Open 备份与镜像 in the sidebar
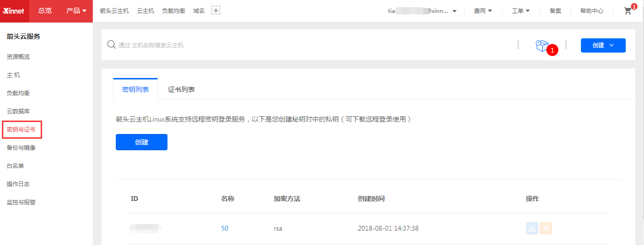644x245 pixels. point(21,148)
